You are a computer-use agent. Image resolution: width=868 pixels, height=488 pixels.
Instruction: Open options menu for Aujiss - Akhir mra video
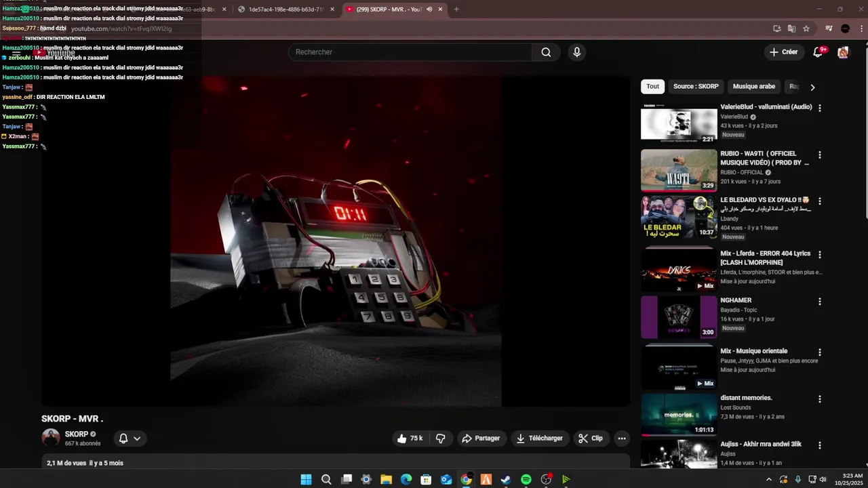[820, 445]
